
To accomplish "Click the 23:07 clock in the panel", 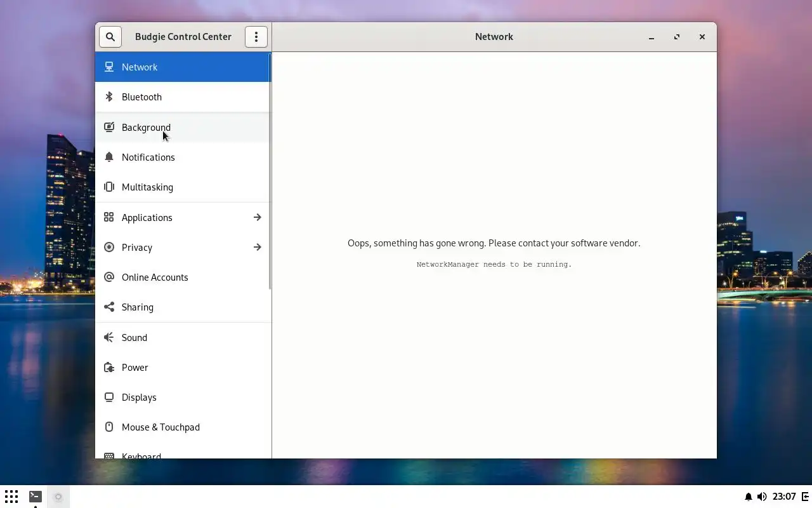I will coord(785,497).
